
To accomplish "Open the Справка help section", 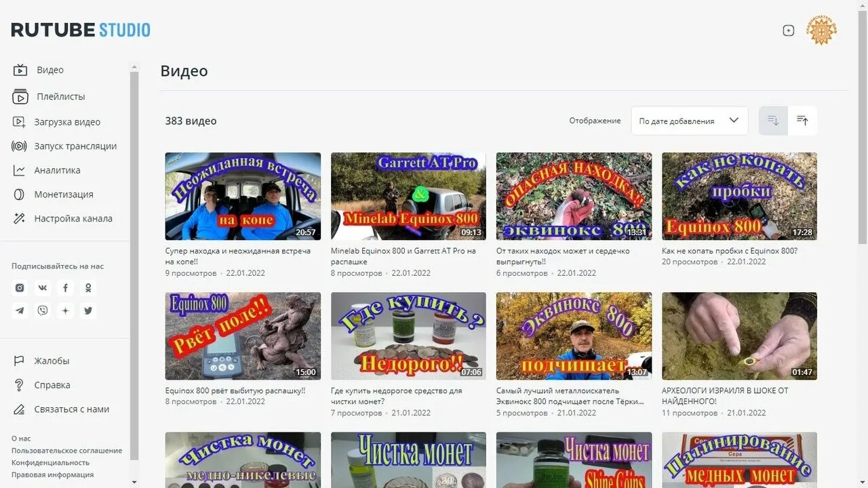I will 42,385.
